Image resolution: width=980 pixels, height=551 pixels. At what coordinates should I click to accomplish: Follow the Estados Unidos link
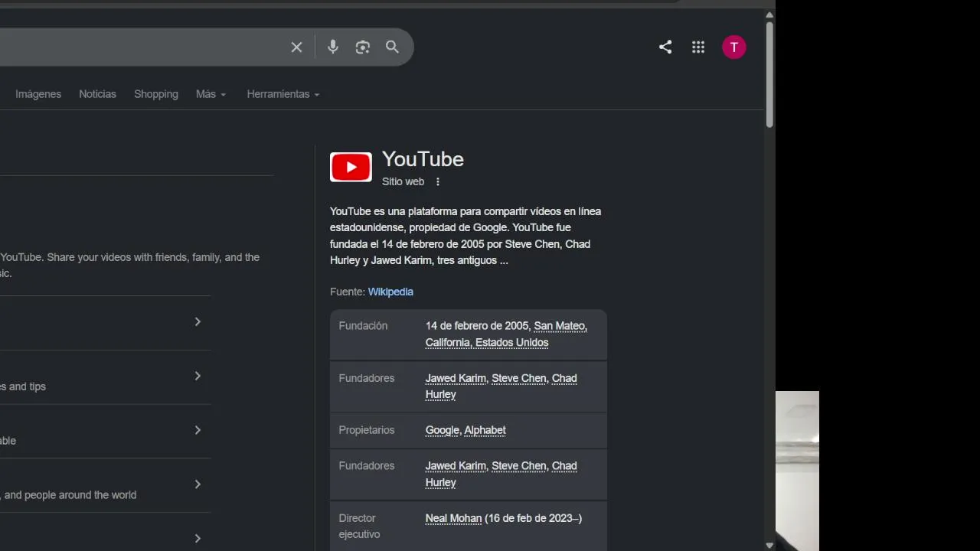pyautogui.click(x=512, y=343)
